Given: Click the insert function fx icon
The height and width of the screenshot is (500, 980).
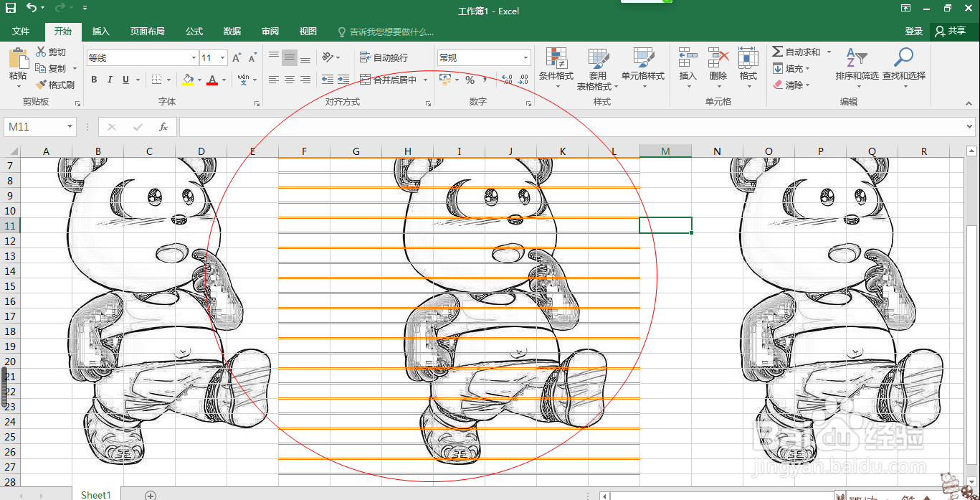Looking at the screenshot, I should click(x=163, y=127).
